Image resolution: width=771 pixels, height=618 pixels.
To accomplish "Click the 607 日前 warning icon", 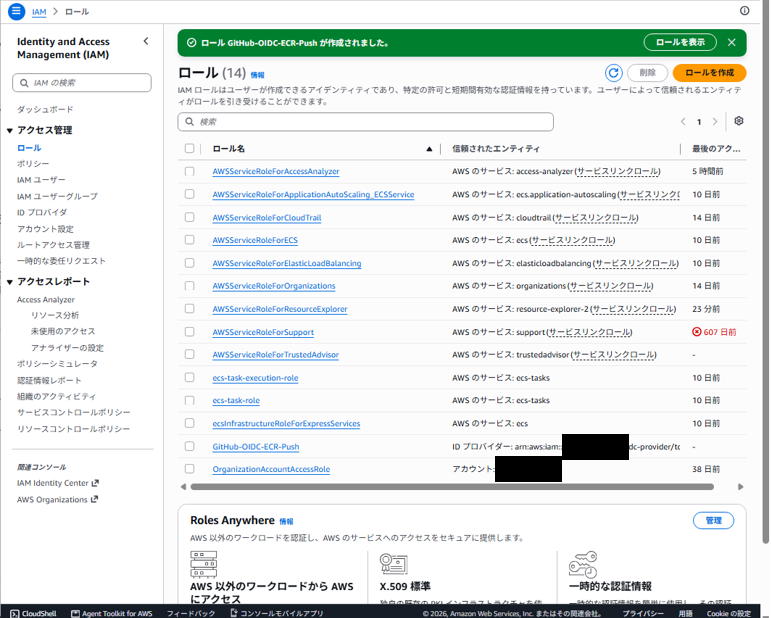I will tap(696, 332).
